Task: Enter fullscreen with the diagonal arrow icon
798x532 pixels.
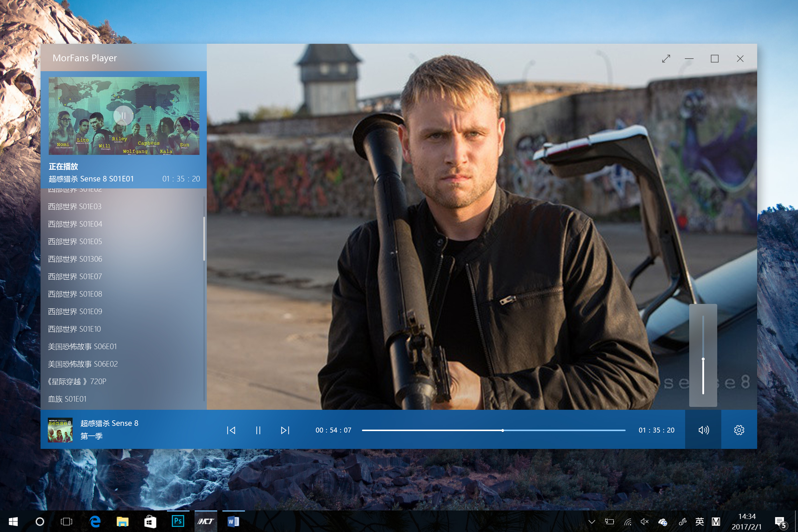Action: [666, 59]
